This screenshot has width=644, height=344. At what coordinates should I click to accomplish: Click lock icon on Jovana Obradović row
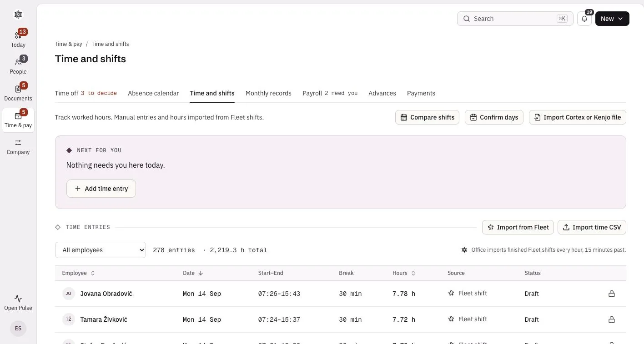click(x=612, y=294)
